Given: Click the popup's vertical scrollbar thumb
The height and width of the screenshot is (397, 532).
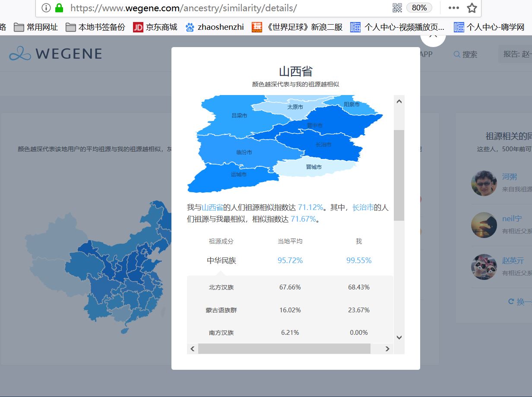Looking at the screenshot, I should [x=399, y=175].
